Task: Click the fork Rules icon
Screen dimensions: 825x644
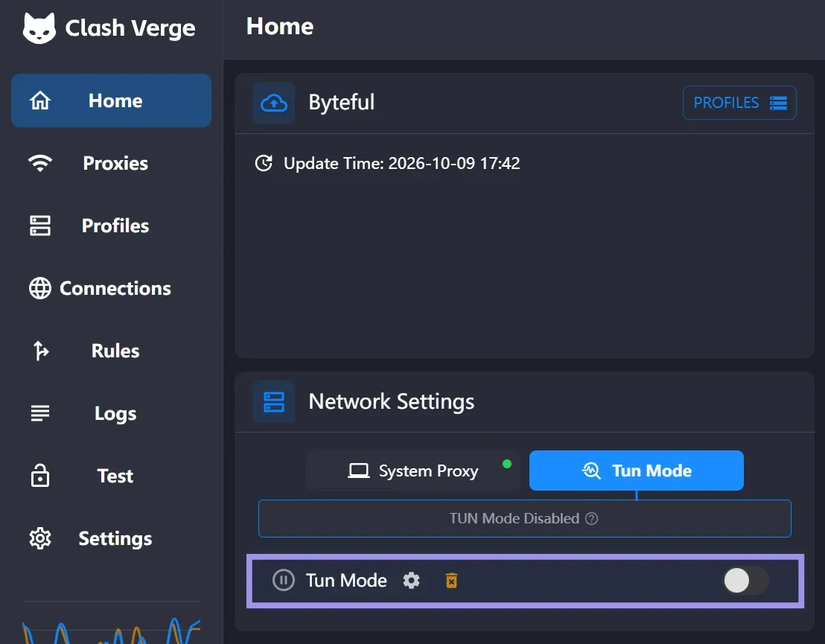Action: [41, 351]
